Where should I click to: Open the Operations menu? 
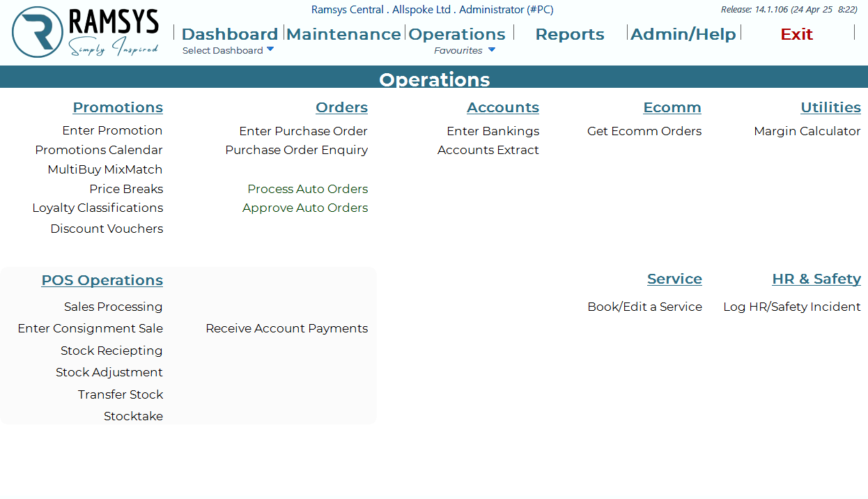tap(457, 34)
